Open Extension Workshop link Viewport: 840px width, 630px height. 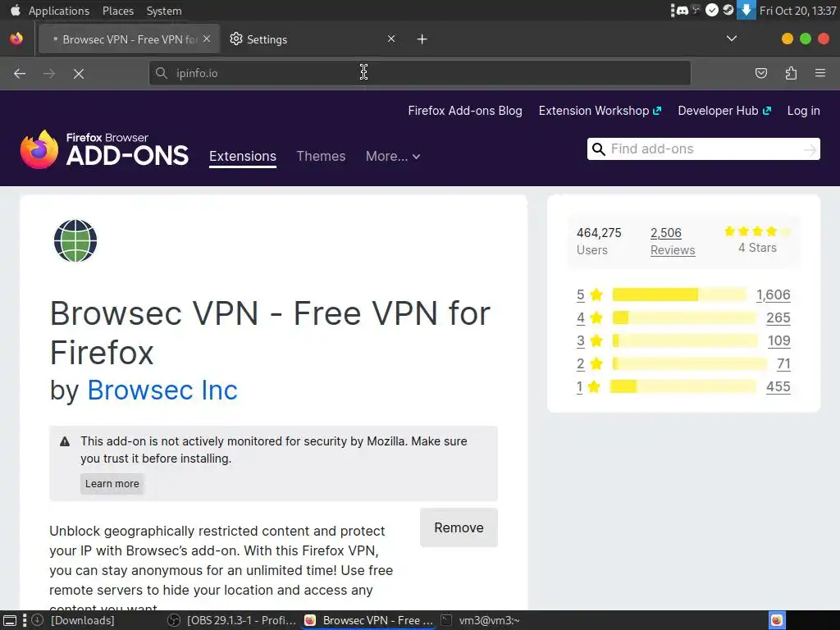point(600,111)
